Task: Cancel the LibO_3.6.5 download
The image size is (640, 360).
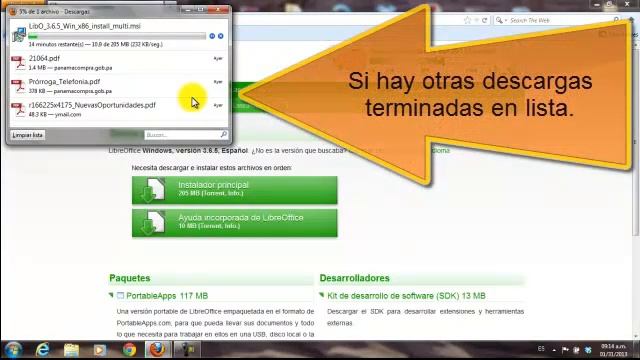Action: [220, 36]
